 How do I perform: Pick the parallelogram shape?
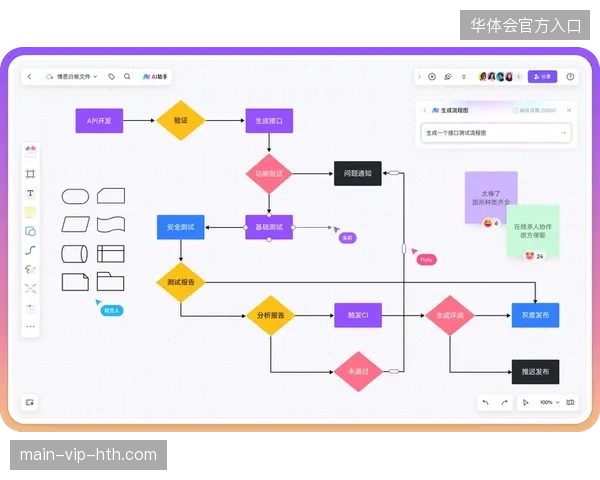(x=76, y=224)
